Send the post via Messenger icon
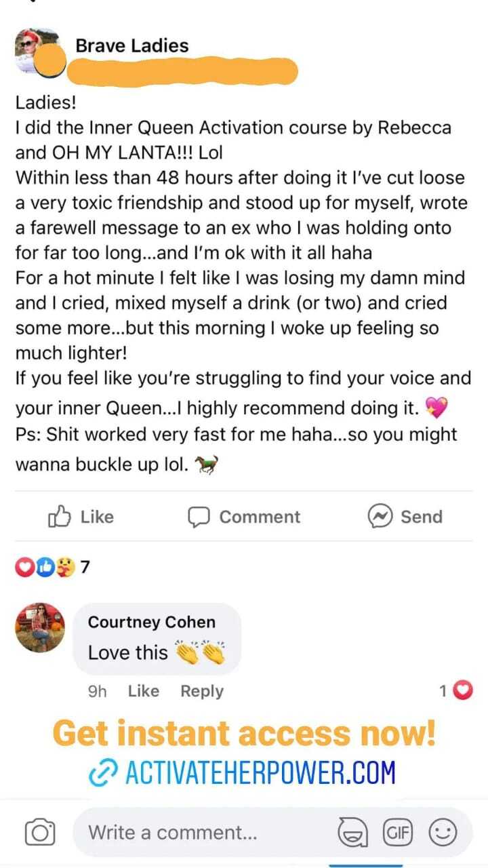The image size is (488, 868). point(380,517)
